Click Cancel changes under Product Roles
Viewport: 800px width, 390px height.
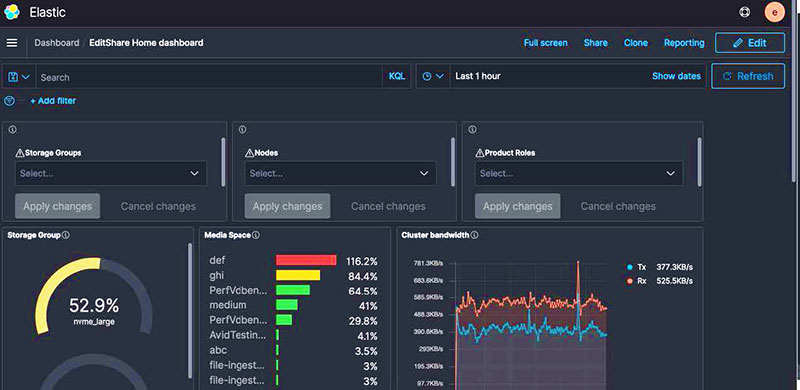click(x=618, y=206)
